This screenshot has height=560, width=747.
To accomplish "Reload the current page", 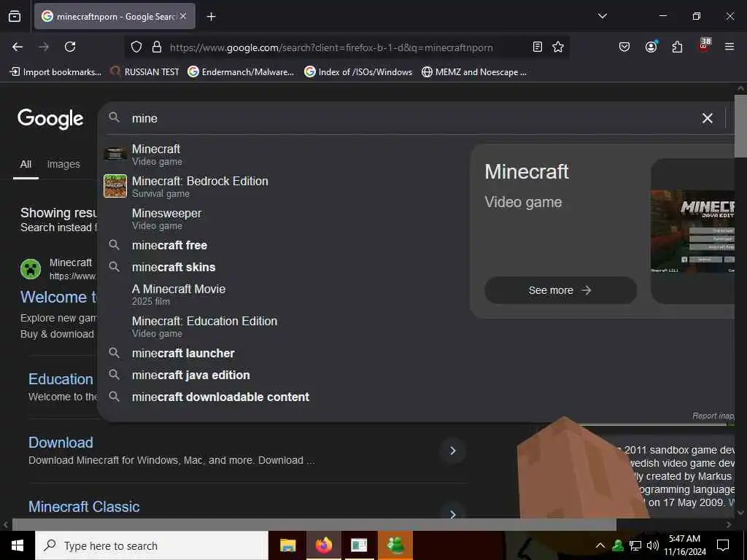I will tap(70, 47).
